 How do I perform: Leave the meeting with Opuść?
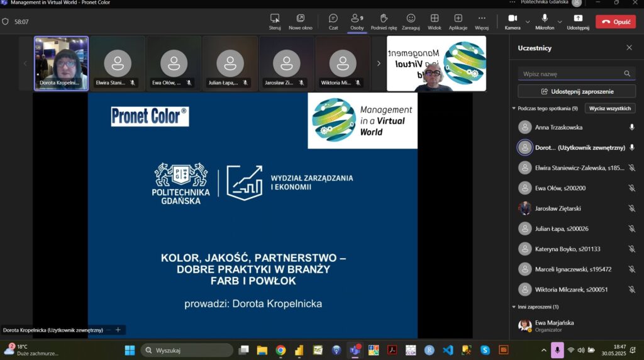[616, 22]
